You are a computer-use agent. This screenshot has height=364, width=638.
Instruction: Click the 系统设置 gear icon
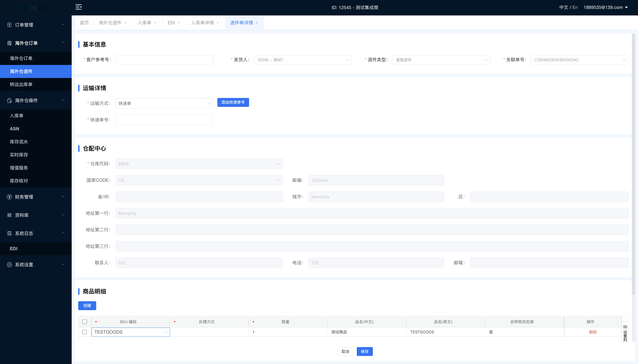(x=10, y=265)
